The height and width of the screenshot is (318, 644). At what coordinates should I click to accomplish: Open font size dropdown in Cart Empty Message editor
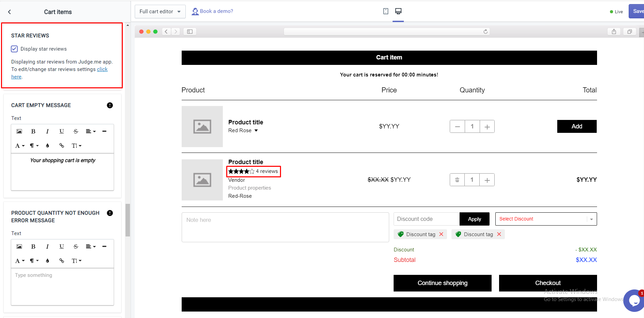pos(76,146)
